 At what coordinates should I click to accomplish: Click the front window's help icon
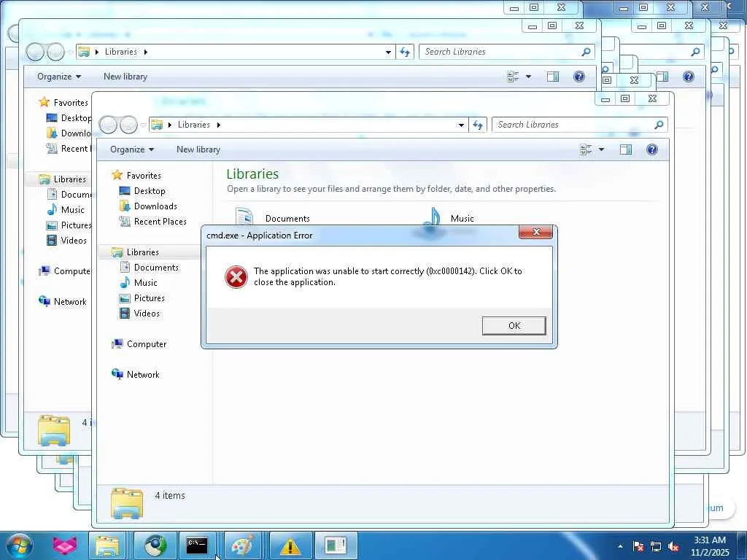point(651,149)
